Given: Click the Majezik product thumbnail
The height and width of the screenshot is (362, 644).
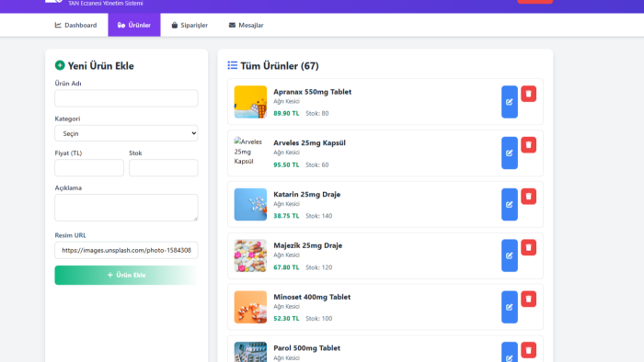Looking at the screenshot, I should (x=250, y=255).
